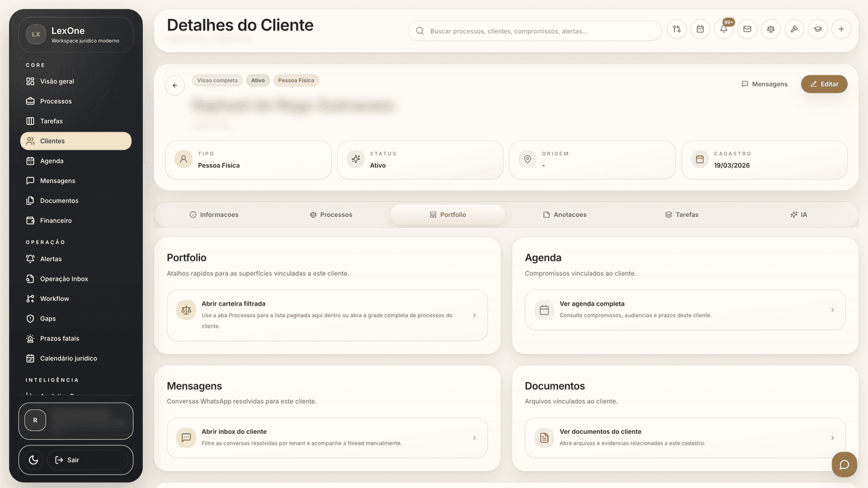This screenshot has width=868, height=488.
Task: Click the search field for processos and clientes
Action: tap(534, 30)
